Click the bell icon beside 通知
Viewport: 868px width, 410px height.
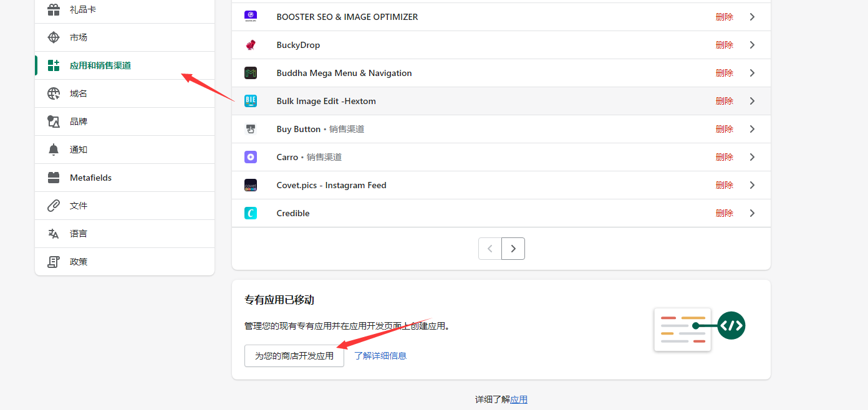pos(54,150)
